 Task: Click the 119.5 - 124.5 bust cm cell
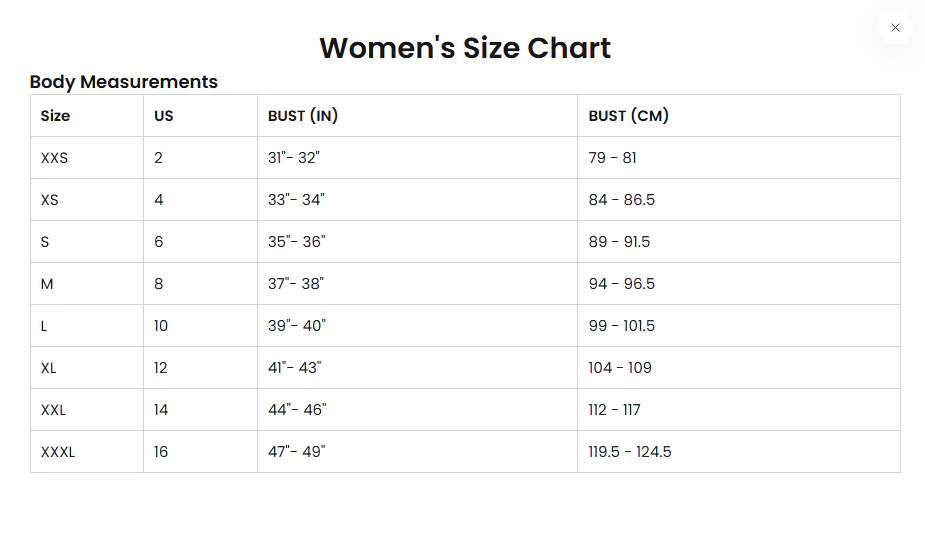(630, 452)
